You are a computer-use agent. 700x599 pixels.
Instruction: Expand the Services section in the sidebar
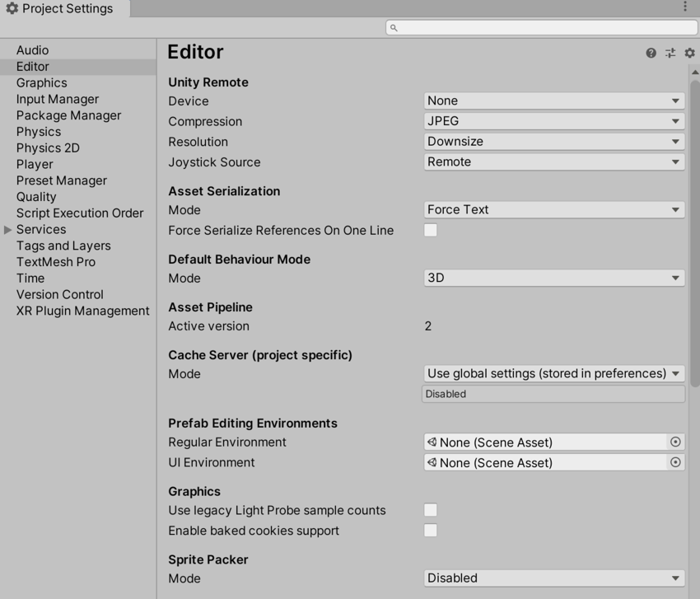(x=7, y=229)
